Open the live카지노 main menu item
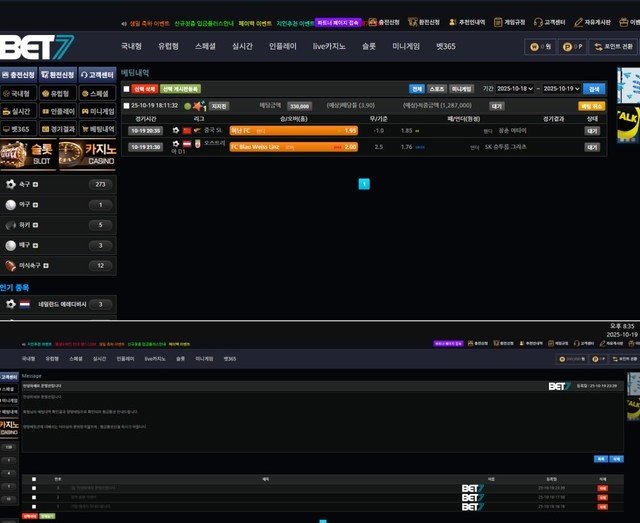 coord(329,47)
